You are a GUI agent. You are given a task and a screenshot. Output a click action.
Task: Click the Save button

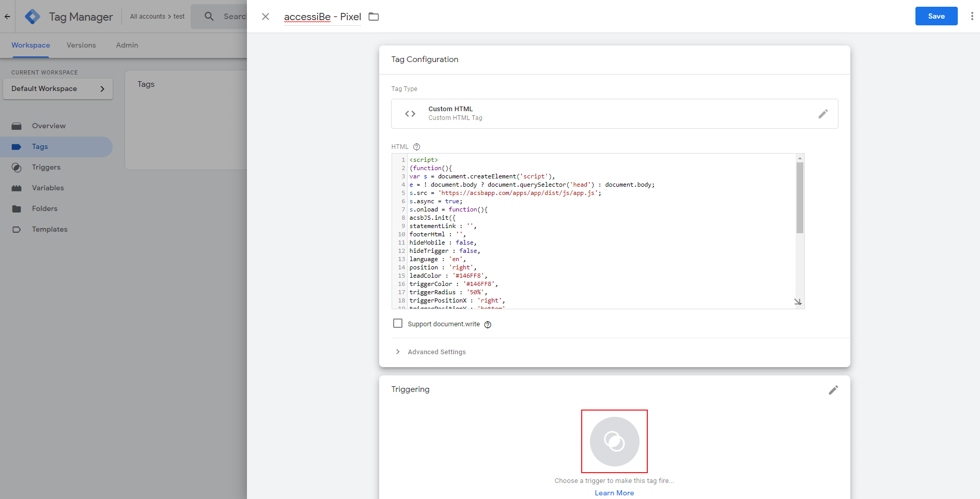936,16
